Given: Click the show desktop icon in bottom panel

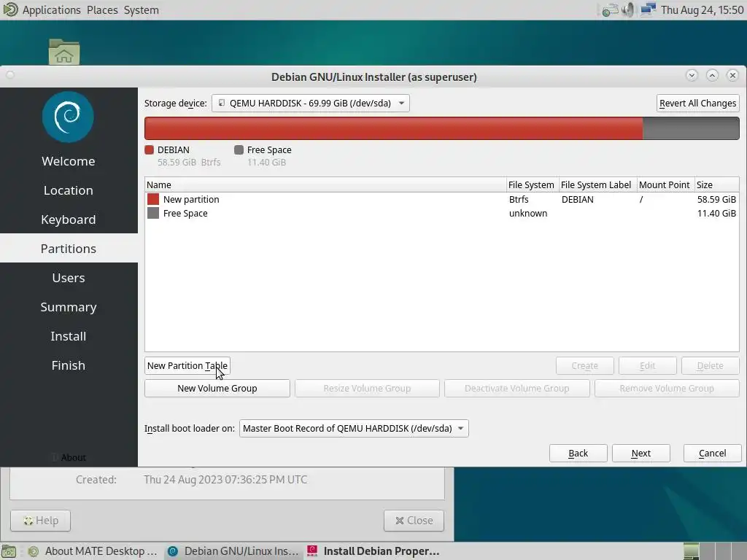Looking at the screenshot, I should pyautogui.click(x=9, y=551).
